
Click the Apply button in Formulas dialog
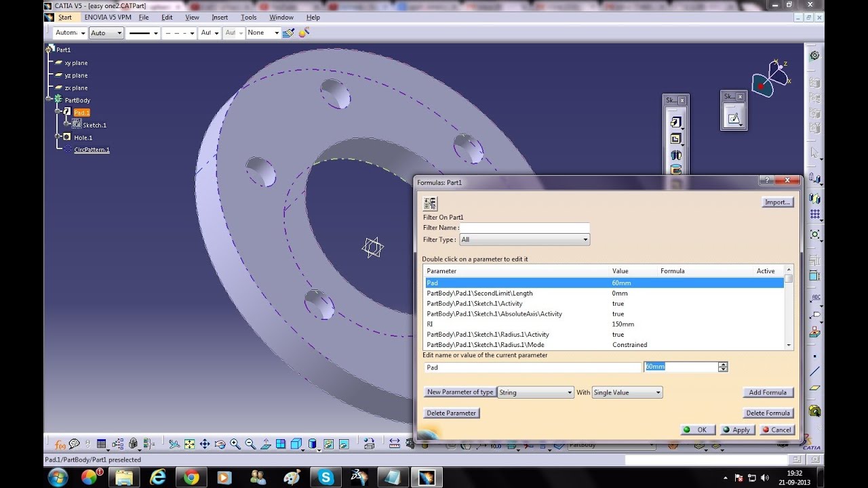(x=738, y=430)
